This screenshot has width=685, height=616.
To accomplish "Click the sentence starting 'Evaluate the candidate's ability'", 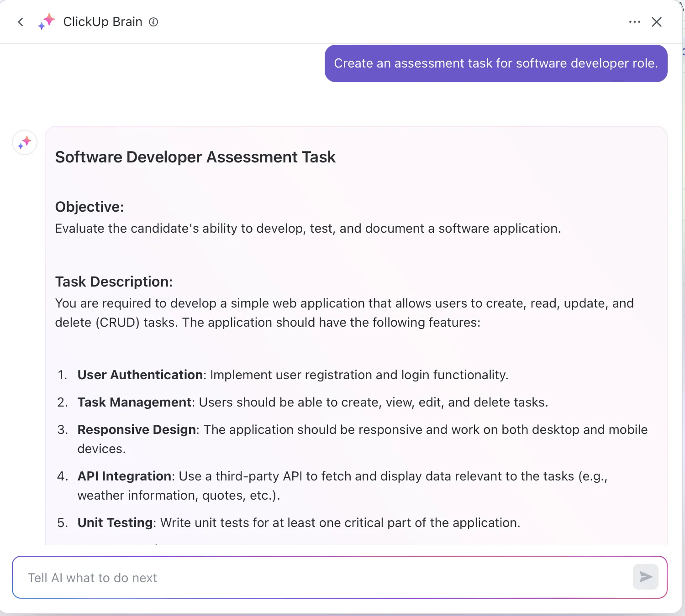I will (308, 228).
